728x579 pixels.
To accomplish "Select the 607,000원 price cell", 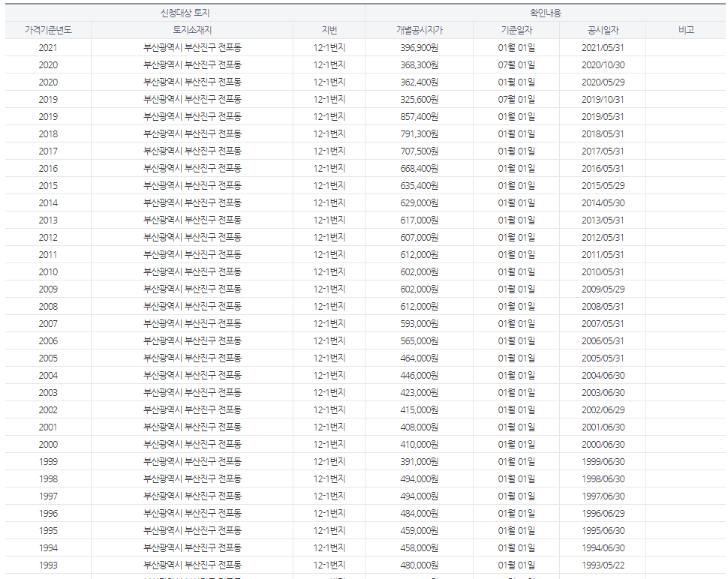I will point(420,238).
